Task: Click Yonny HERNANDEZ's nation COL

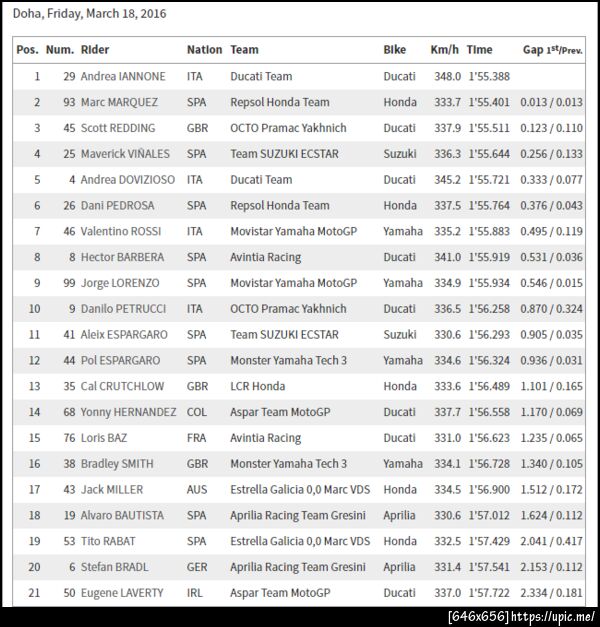Action: pyautogui.click(x=197, y=412)
